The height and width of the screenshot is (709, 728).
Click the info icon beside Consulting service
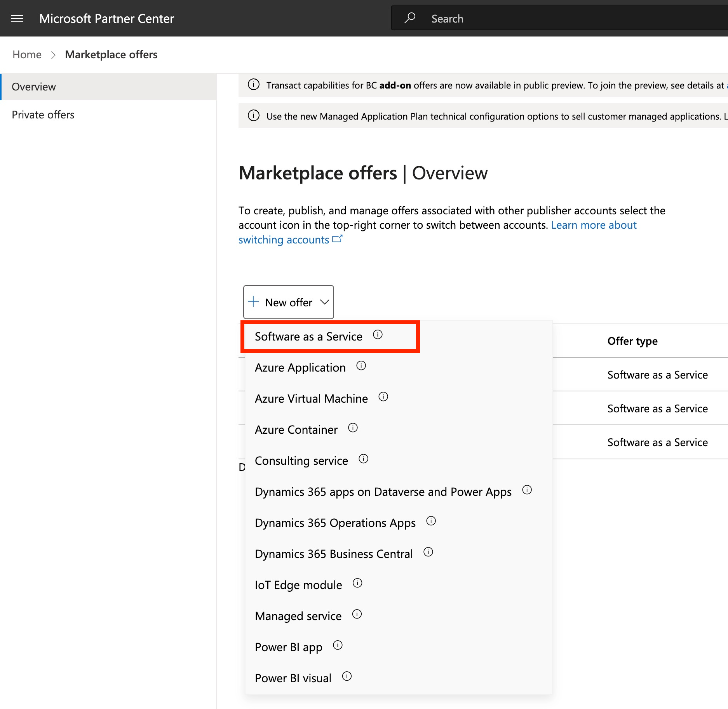tap(363, 459)
